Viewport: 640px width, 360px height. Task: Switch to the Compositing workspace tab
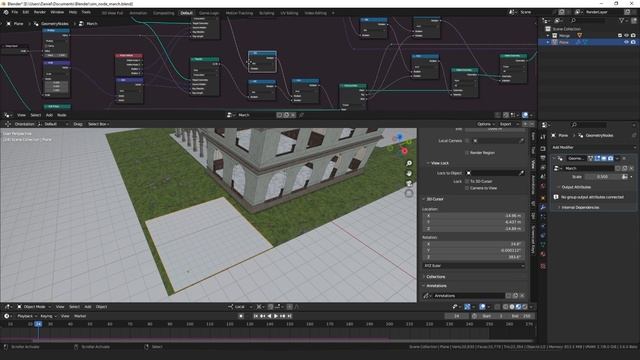163,13
